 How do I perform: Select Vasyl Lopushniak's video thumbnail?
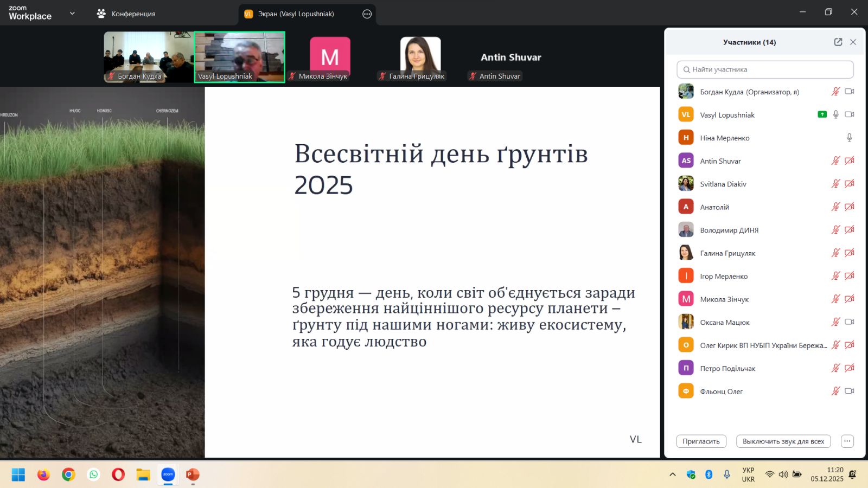[x=240, y=57]
